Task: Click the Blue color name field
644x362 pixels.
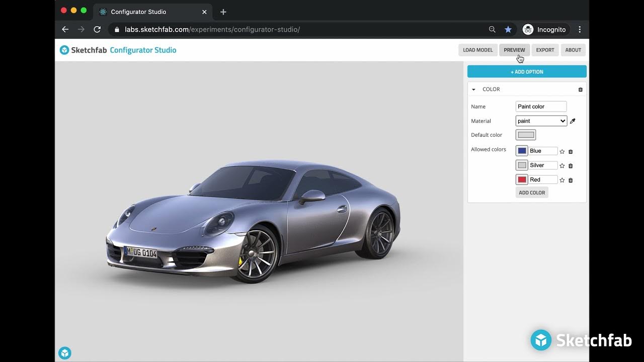Action: (x=543, y=151)
